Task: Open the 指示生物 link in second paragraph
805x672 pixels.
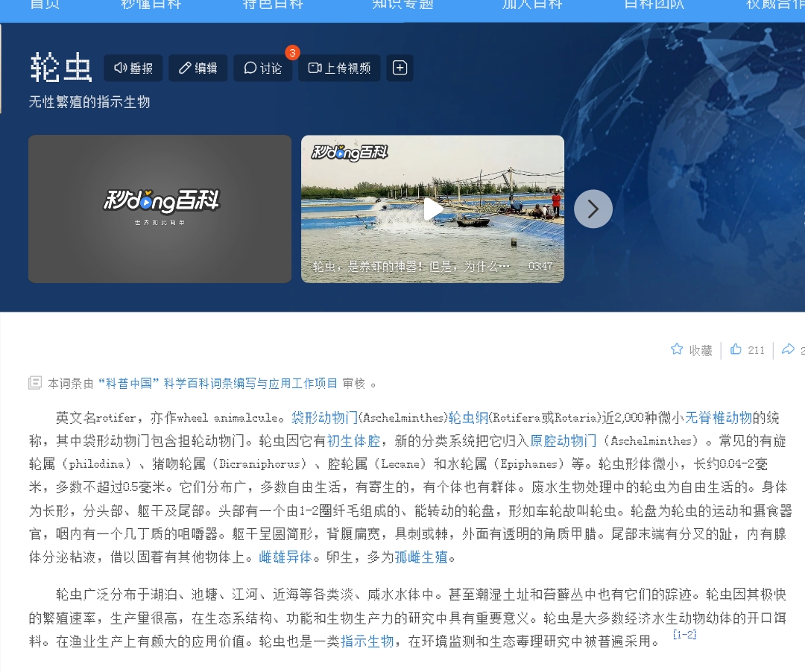Action: [367, 641]
